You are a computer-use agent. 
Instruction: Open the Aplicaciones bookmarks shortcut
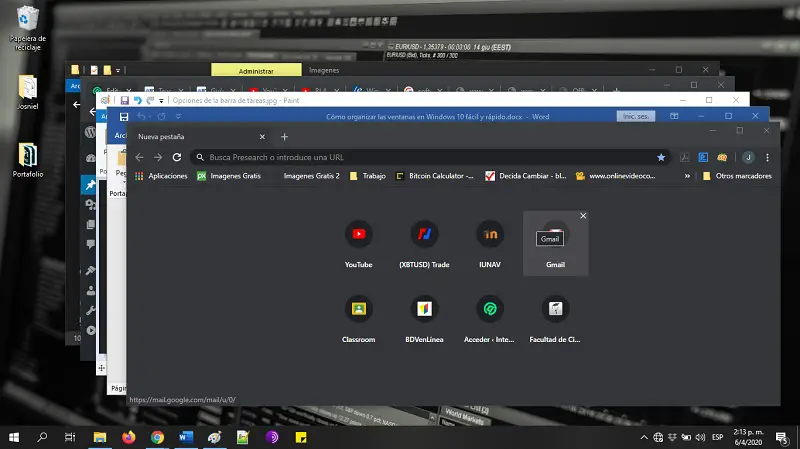(x=161, y=176)
